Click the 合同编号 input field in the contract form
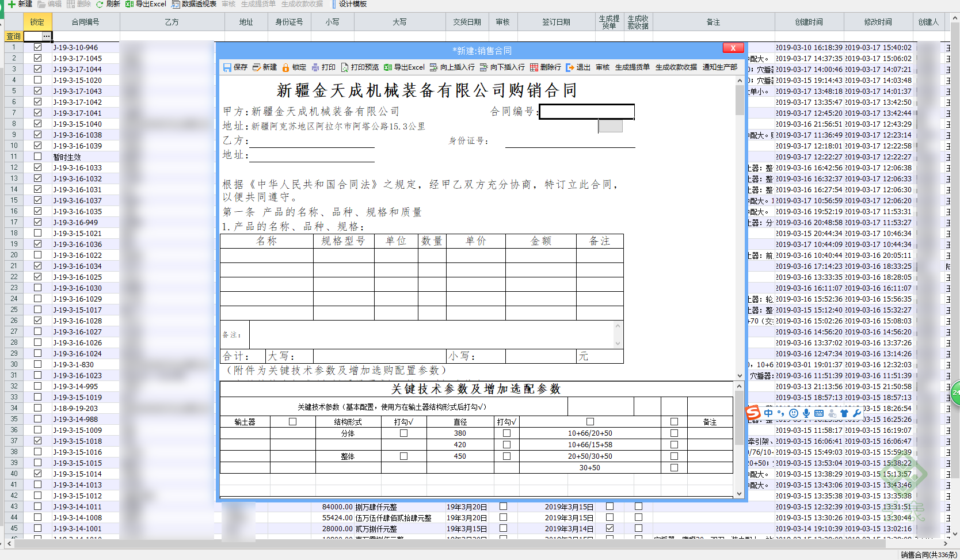Image resolution: width=960 pixels, height=560 pixels. (x=586, y=112)
